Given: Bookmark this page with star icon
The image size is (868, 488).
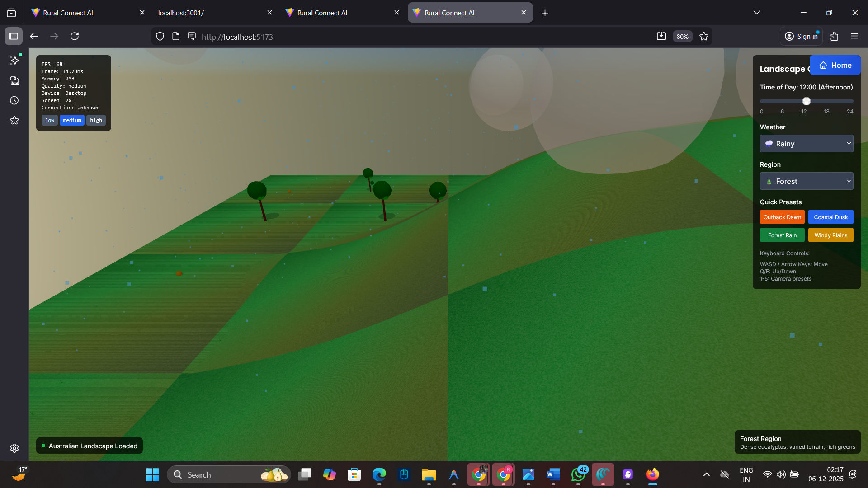Looking at the screenshot, I should point(704,37).
